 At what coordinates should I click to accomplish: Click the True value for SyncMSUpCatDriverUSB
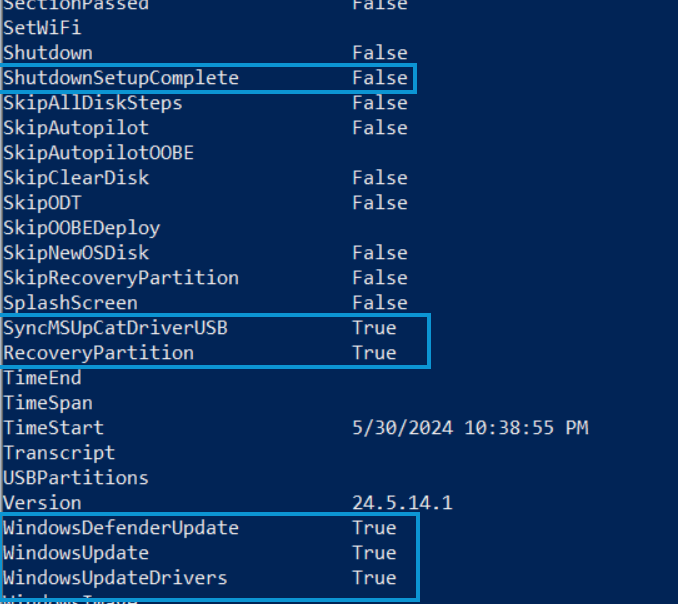click(x=374, y=328)
